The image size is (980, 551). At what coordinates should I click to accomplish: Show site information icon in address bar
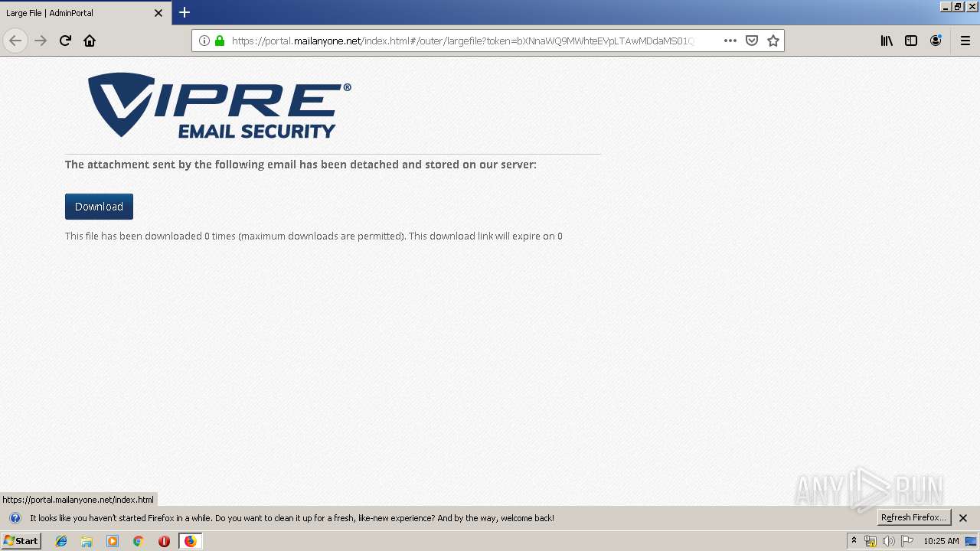click(204, 41)
